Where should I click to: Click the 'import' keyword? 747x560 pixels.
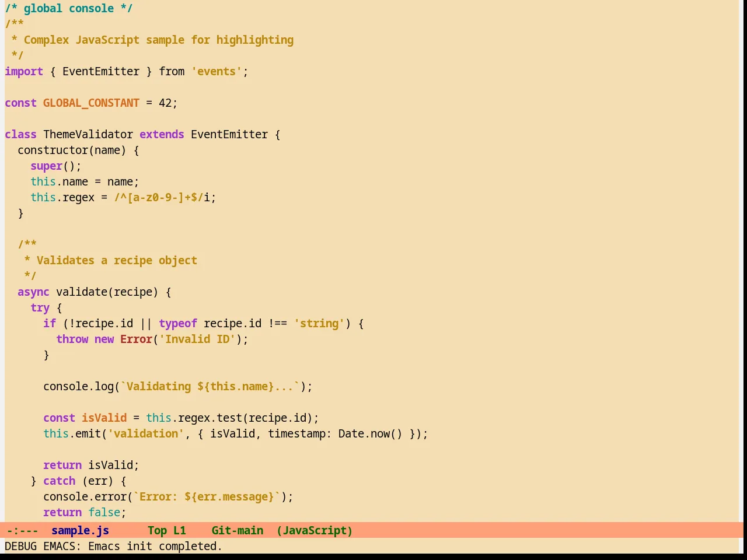point(24,71)
